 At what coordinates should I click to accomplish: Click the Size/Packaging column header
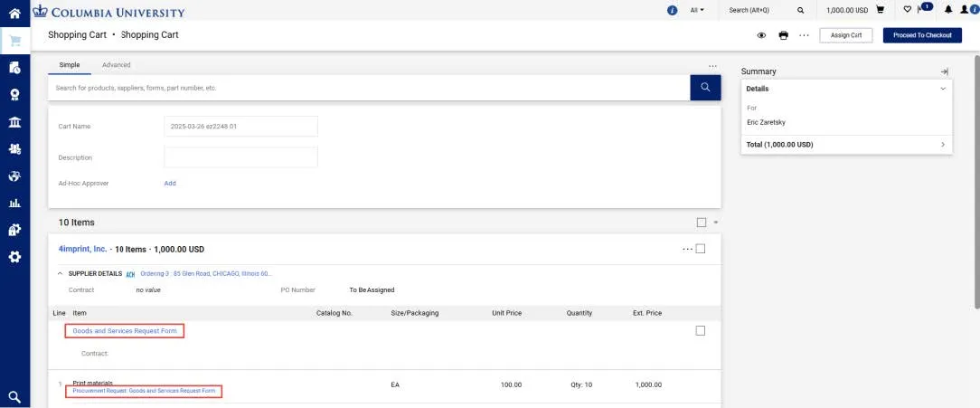pos(414,313)
